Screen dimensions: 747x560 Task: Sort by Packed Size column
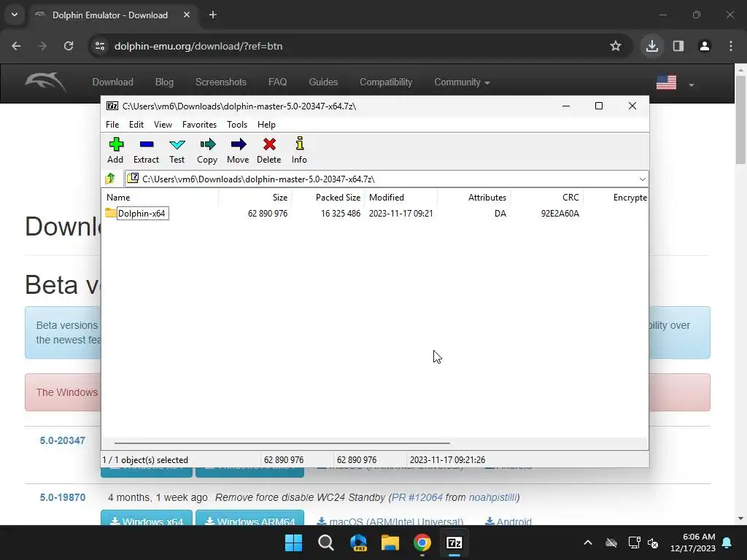(x=338, y=197)
